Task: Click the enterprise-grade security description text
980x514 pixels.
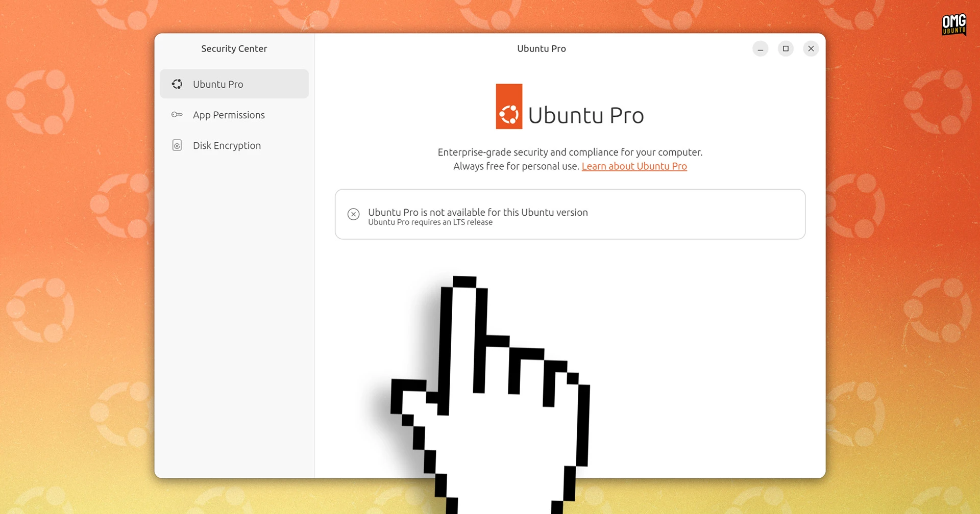Action: pyautogui.click(x=570, y=152)
